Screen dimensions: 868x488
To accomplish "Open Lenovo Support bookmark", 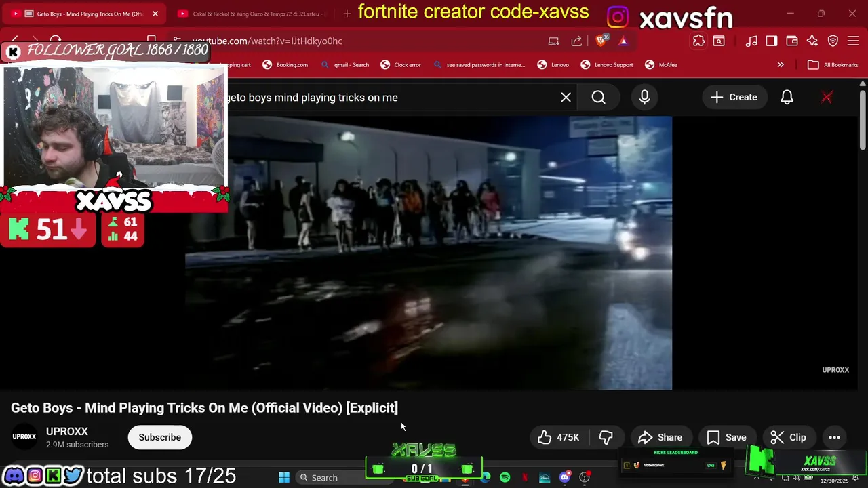I will tap(607, 65).
